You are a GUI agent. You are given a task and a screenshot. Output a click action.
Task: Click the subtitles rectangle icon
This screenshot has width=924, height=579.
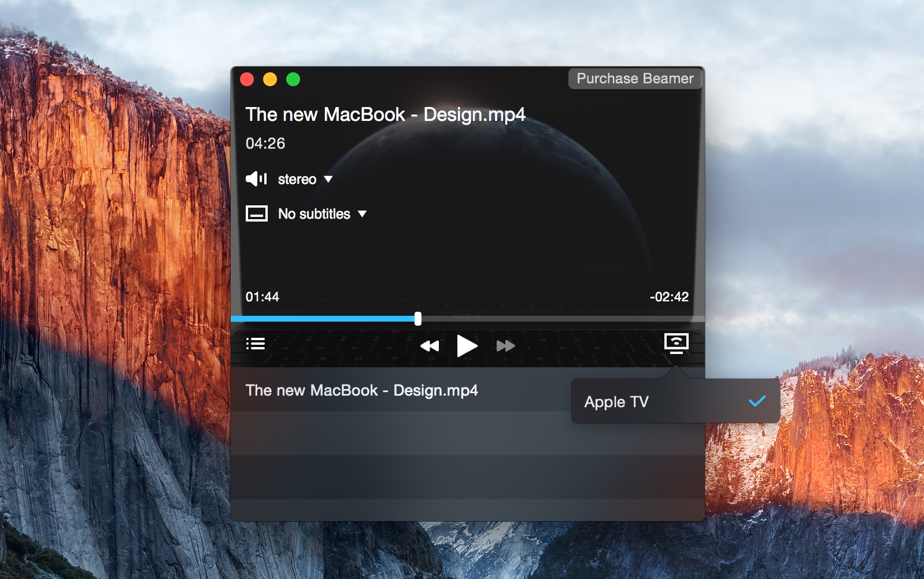coord(257,214)
